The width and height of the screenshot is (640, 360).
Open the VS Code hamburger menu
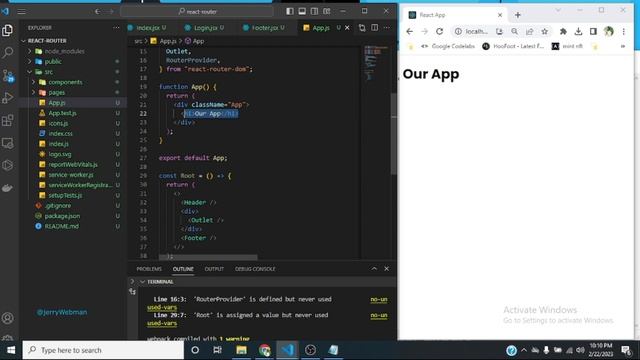coord(22,11)
